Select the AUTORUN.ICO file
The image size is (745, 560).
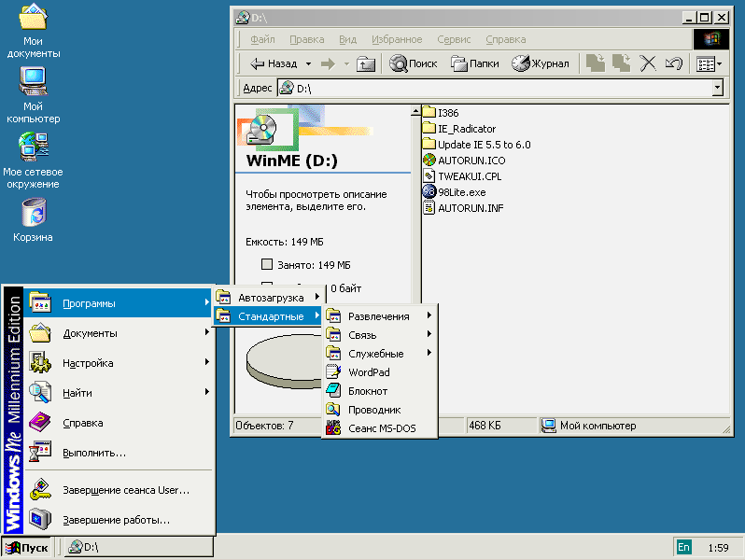(464, 161)
